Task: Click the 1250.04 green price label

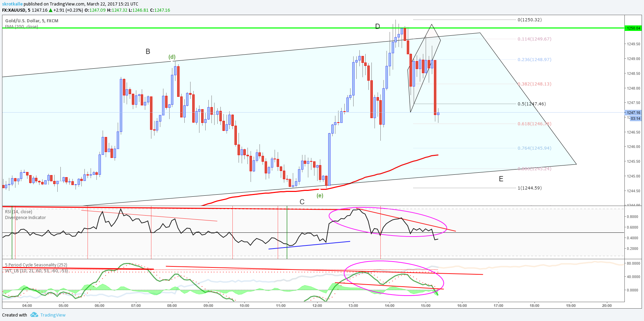Action: 633,28
